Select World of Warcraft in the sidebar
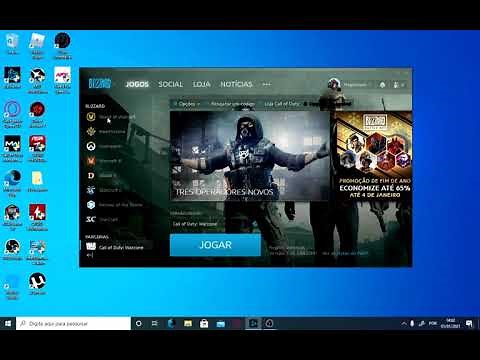 pos(110,117)
